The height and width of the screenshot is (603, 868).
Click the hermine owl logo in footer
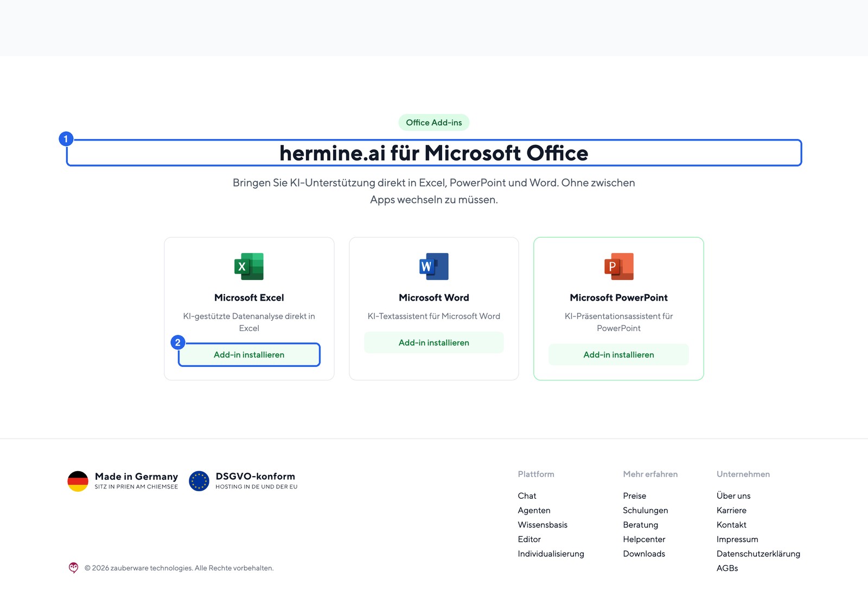tap(74, 568)
